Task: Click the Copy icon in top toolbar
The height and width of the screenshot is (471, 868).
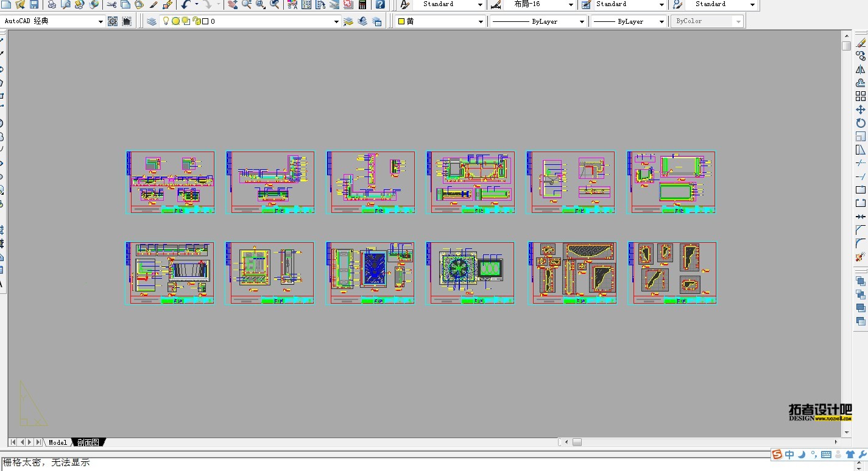Action: [125, 5]
